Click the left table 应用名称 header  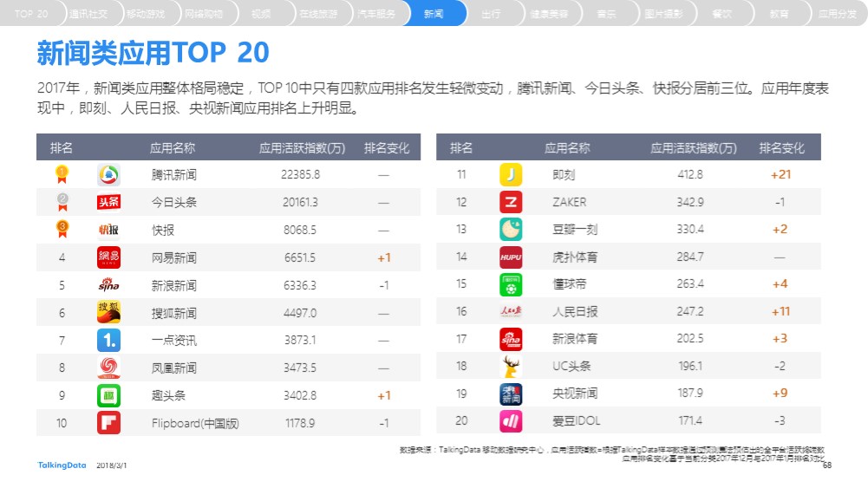[173, 148]
